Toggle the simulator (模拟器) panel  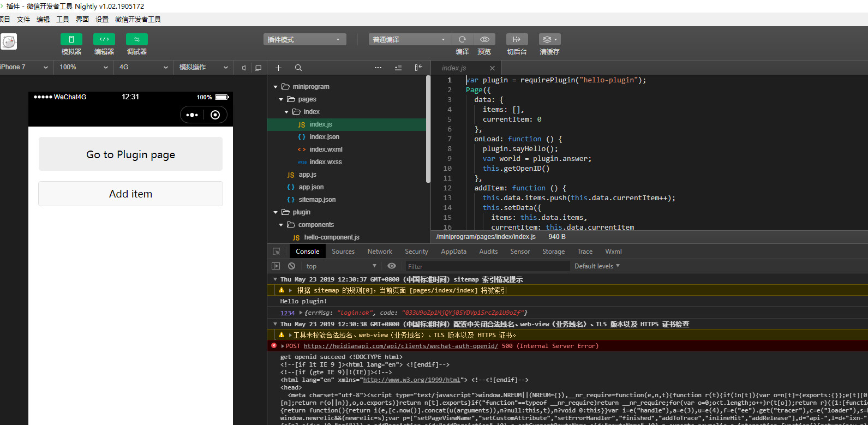[71, 39]
